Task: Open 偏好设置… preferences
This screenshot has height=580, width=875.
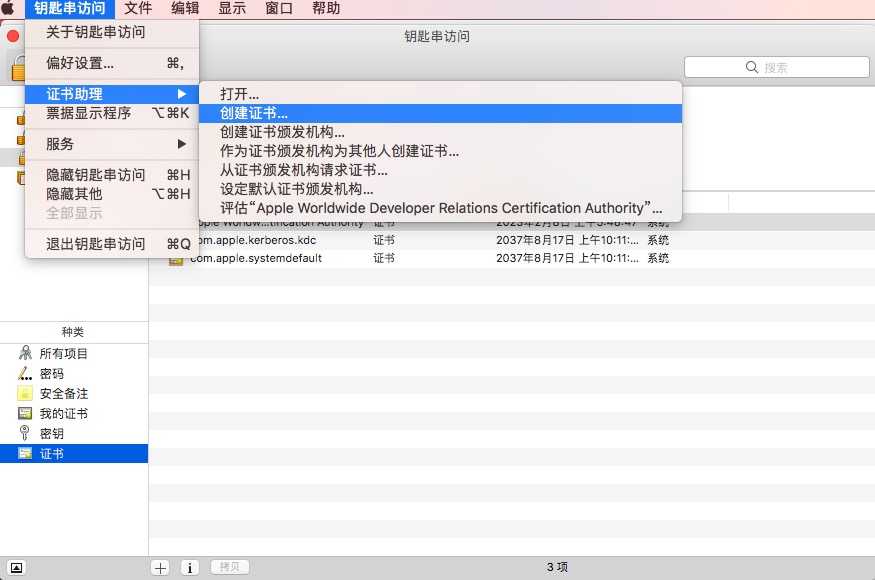Action: coord(112,63)
